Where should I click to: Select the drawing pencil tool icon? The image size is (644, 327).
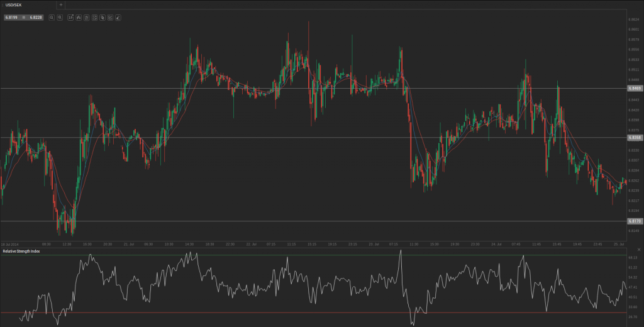118,18
